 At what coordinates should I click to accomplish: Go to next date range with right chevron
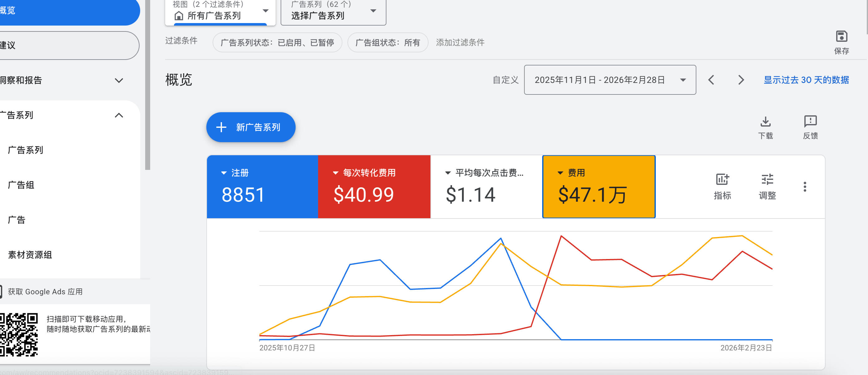coord(740,80)
